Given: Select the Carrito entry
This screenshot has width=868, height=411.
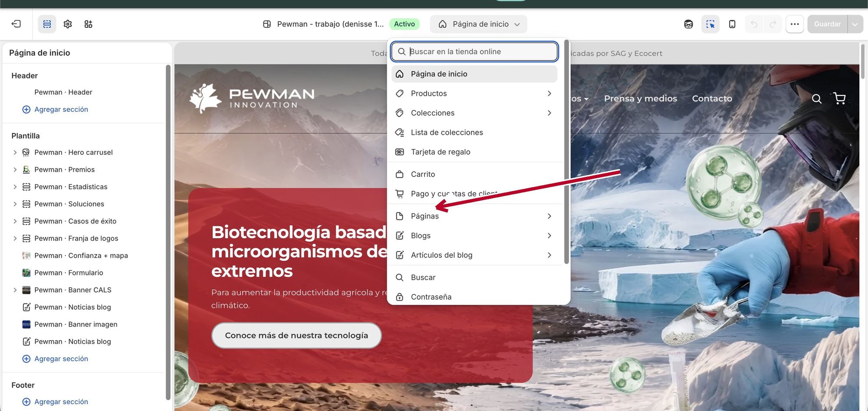Looking at the screenshot, I should 474,174.
